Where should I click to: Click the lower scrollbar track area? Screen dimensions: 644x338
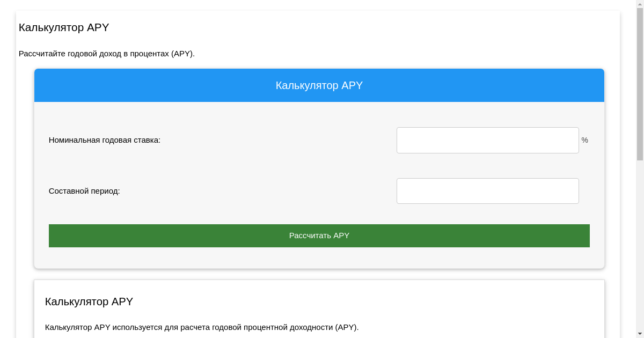pyautogui.click(x=640, y=241)
